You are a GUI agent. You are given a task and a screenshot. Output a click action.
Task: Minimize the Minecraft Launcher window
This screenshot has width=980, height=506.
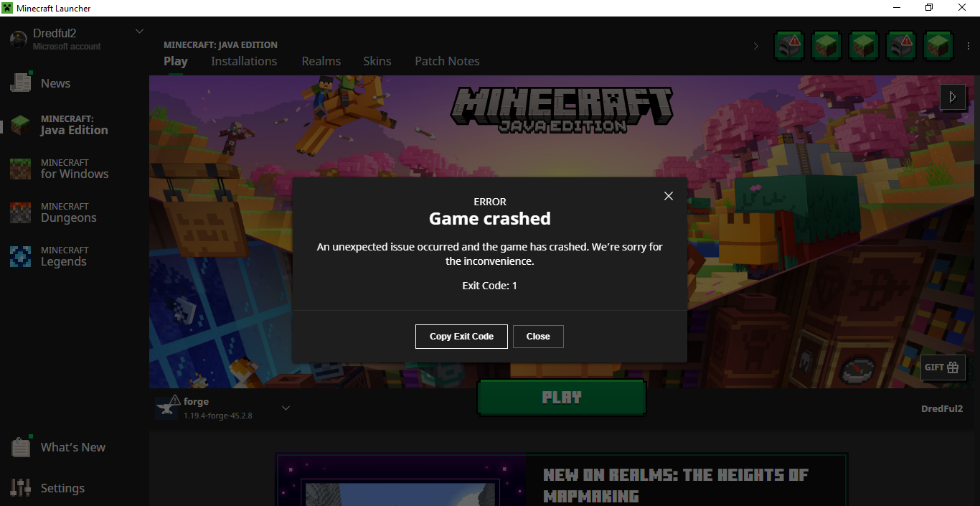coord(897,8)
